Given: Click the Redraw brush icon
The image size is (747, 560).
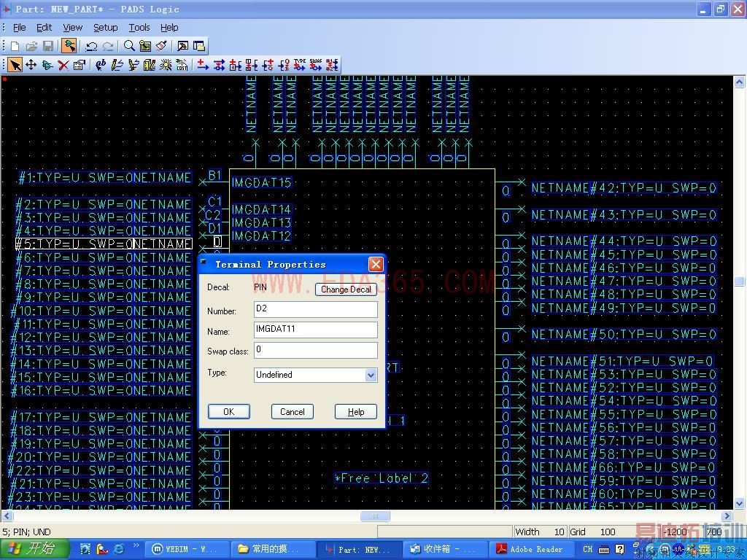Looking at the screenshot, I should click(x=161, y=46).
